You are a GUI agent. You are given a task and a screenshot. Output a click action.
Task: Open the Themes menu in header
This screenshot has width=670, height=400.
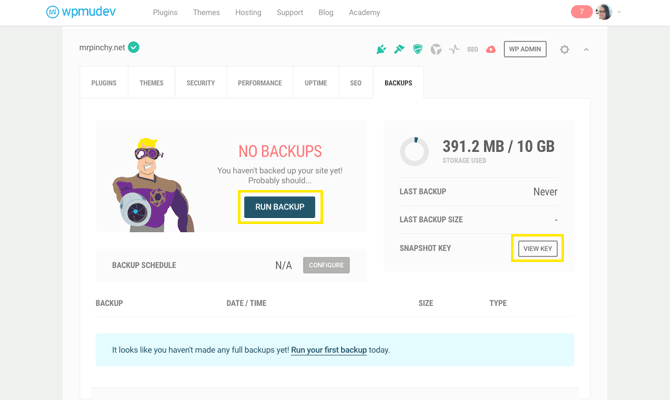click(x=206, y=12)
